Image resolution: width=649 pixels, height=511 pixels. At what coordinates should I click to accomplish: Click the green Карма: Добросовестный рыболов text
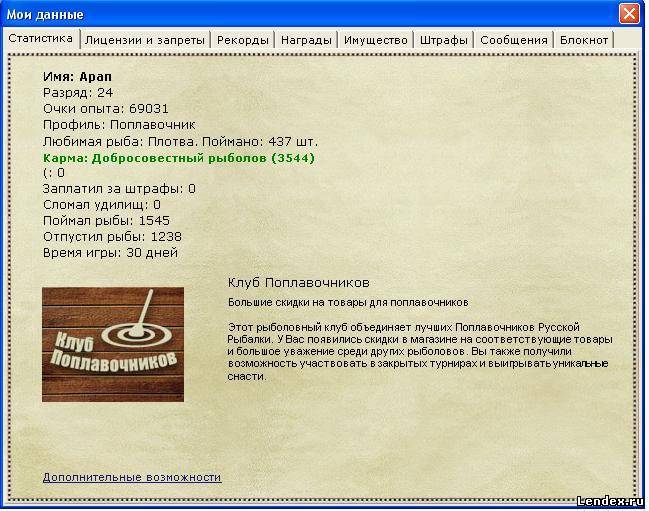tap(179, 158)
